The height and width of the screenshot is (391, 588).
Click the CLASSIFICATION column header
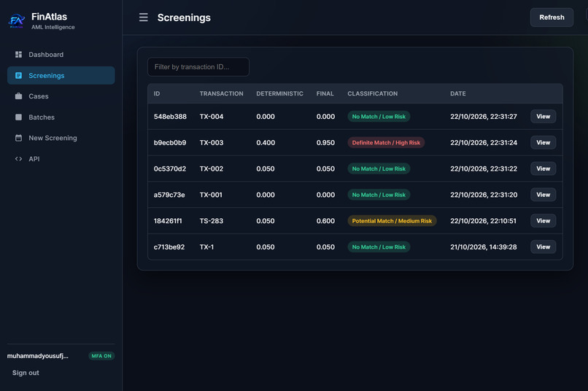(x=372, y=93)
